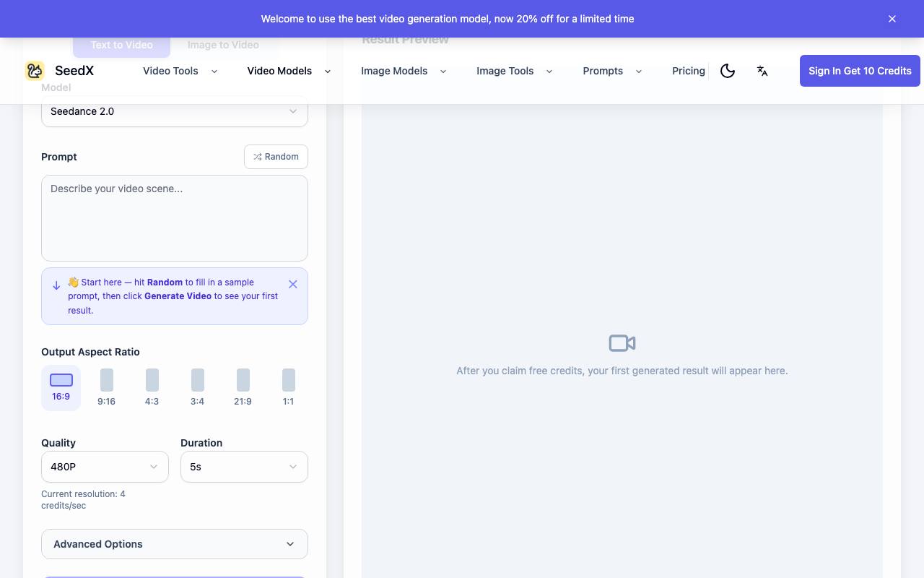Click the 'Output Aspect Ratio' label
The height and width of the screenshot is (578, 924).
(x=90, y=352)
